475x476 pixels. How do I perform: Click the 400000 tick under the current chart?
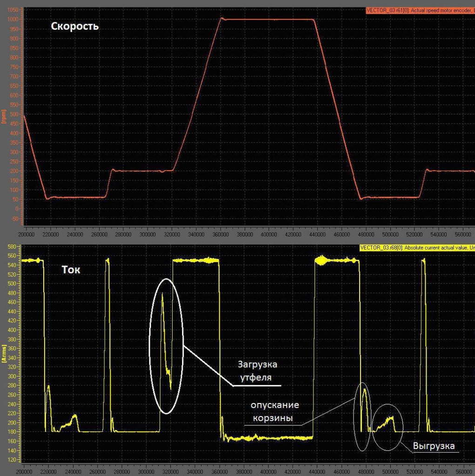click(x=268, y=471)
